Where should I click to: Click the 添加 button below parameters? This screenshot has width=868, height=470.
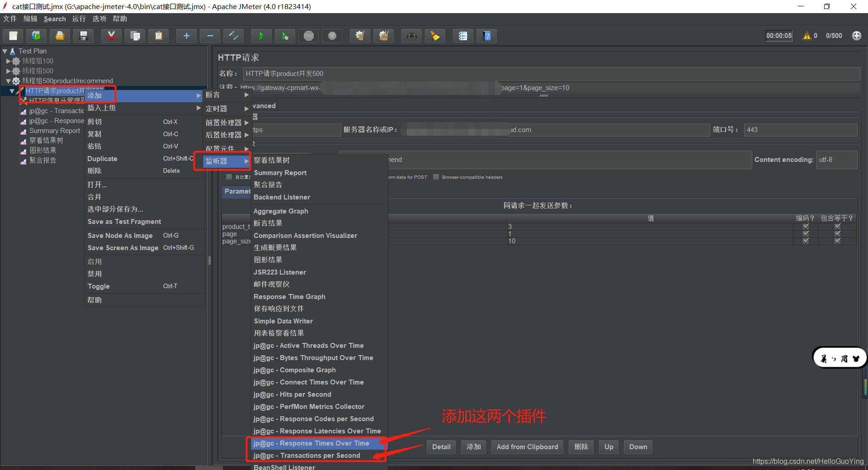474,447
